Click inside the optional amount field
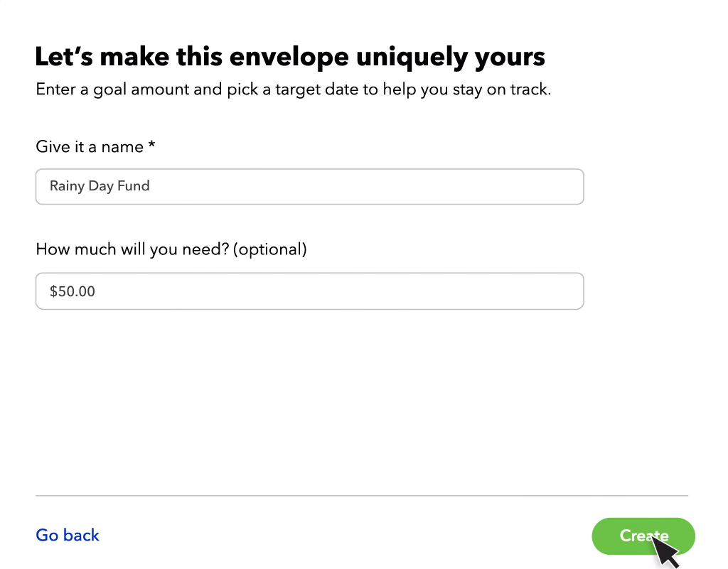 309,291
